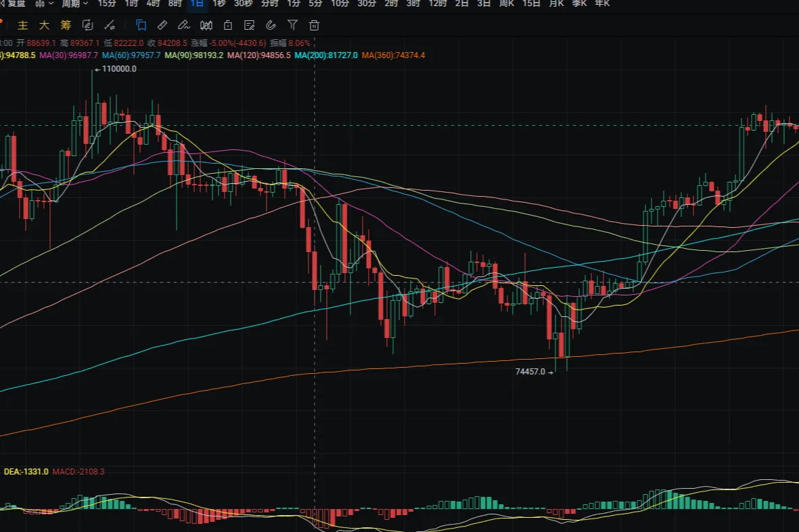Viewport: 799px width, 532px height.
Task: Click the 筹 (chip distribution) icon
Action: [66, 25]
